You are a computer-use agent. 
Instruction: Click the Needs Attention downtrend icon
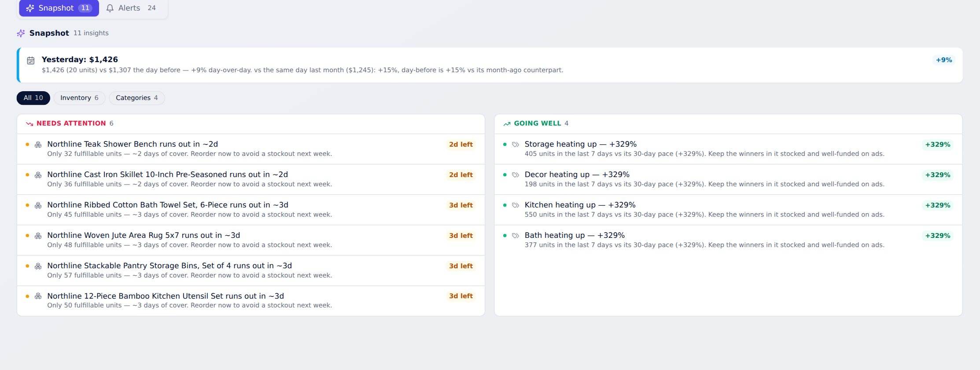(x=29, y=124)
